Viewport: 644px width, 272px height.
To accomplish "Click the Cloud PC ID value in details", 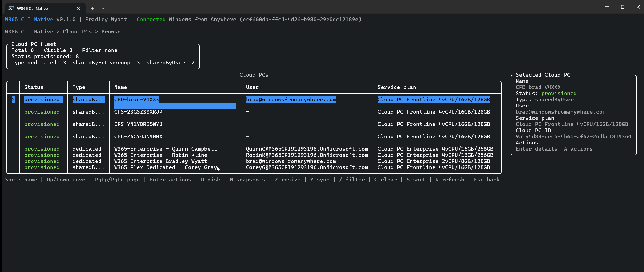I will [573, 137].
